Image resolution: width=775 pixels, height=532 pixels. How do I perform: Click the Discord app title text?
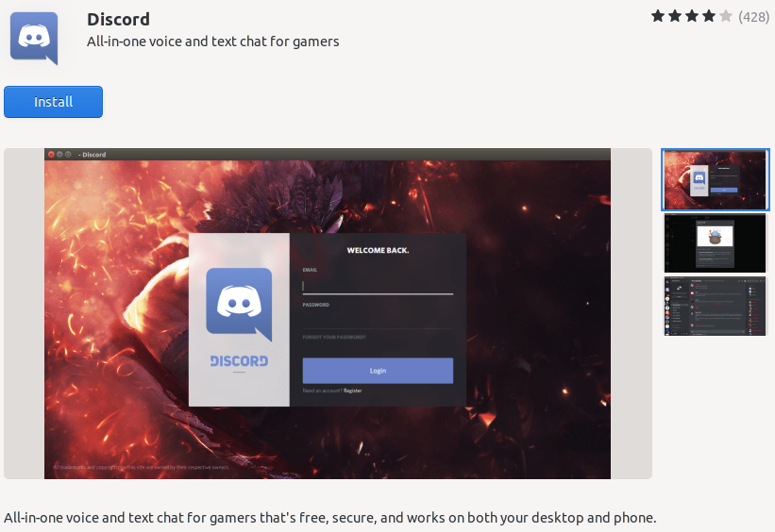[x=118, y=19]
